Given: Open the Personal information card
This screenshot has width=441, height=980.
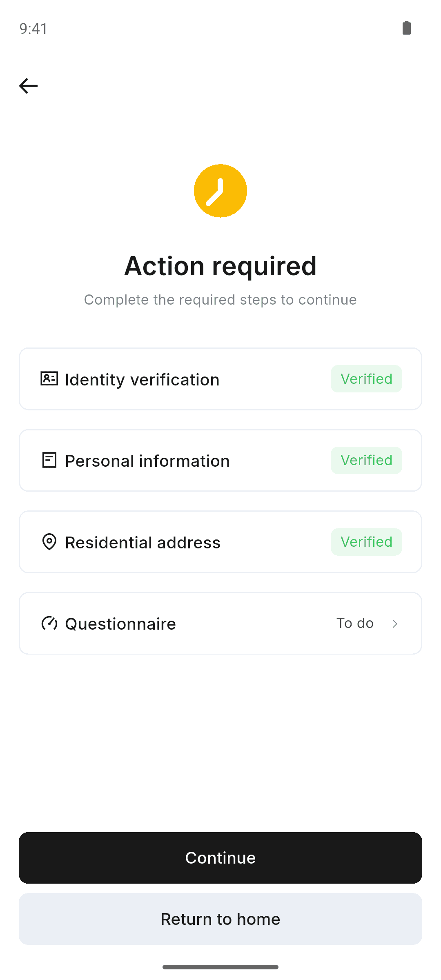Looking at the screenshot, I should click(220, 460).
